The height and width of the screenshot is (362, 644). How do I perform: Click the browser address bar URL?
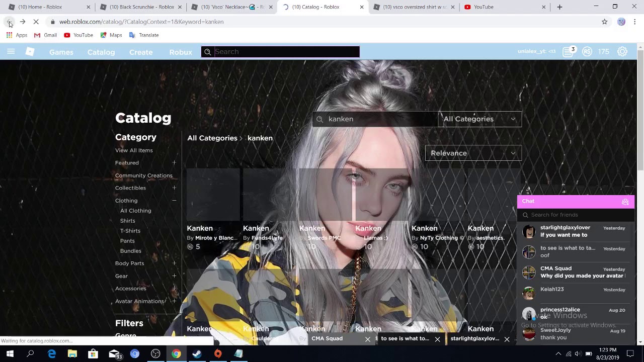point(141,22)
